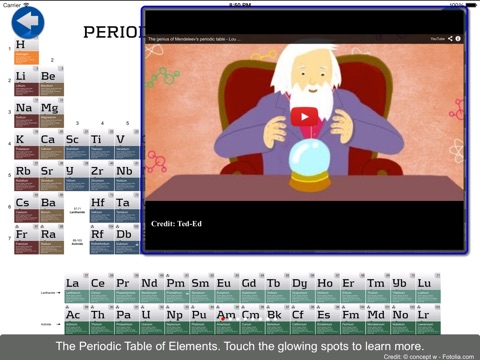Touch the red glowing spot near Am
This screenshot has width=480, height=360.
click(222, 319)
